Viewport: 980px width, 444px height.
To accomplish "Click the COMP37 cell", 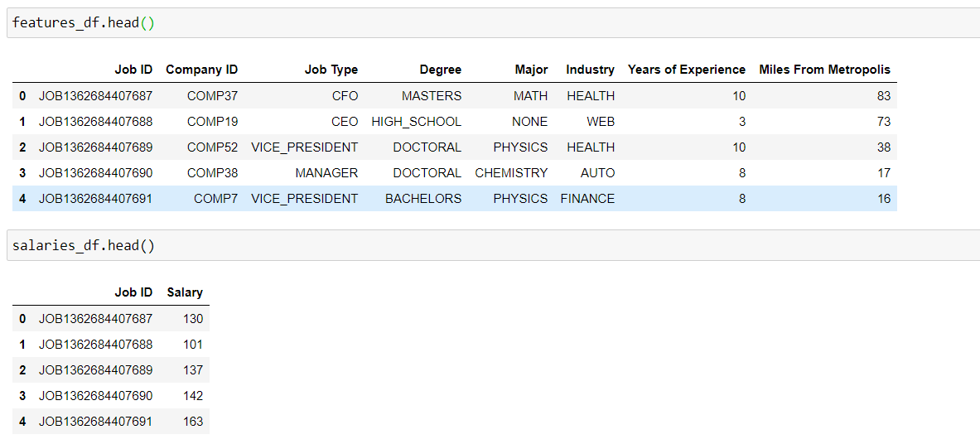I will [x=213, y=96].
